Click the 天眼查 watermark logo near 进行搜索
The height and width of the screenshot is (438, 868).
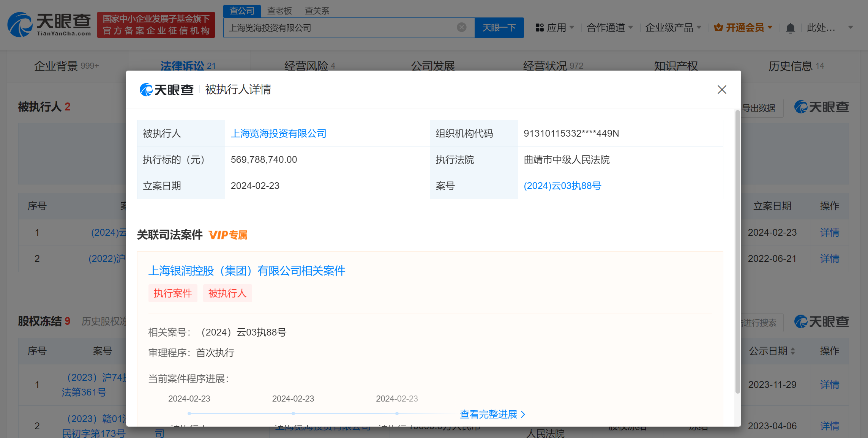821,322
